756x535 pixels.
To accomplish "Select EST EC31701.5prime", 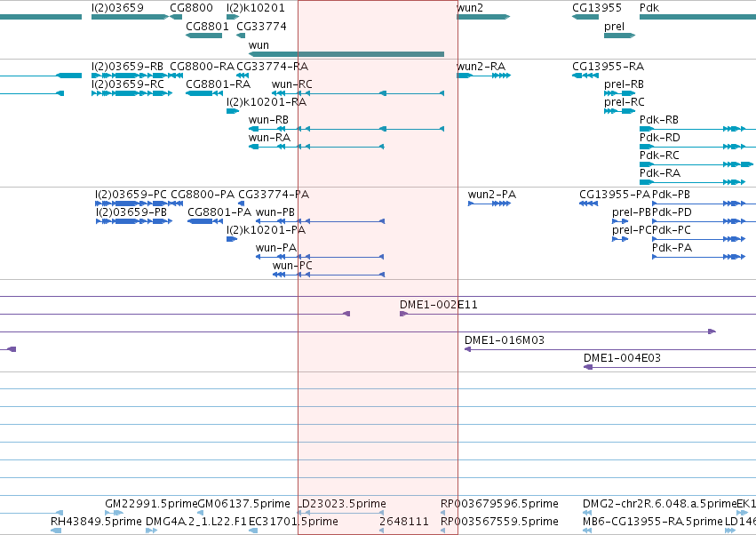I will 293,522.
